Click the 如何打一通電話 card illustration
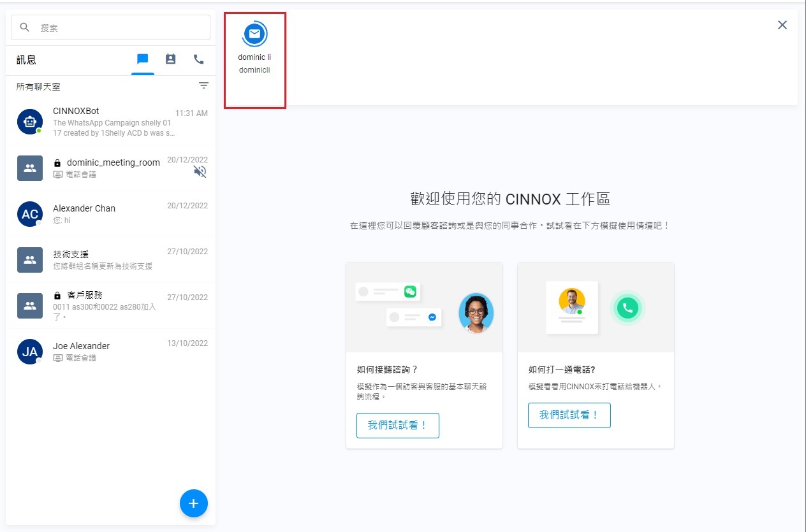Image resolution: width=806 pixels, height=532 pixels. [x=596, y=308]
